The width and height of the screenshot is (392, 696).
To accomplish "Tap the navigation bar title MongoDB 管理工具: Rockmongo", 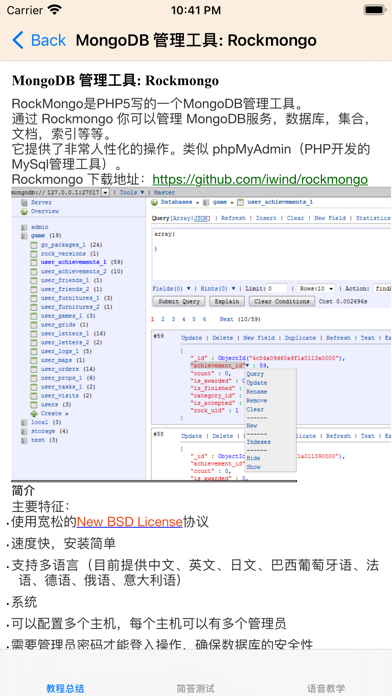I will click(x=196, y=40).
